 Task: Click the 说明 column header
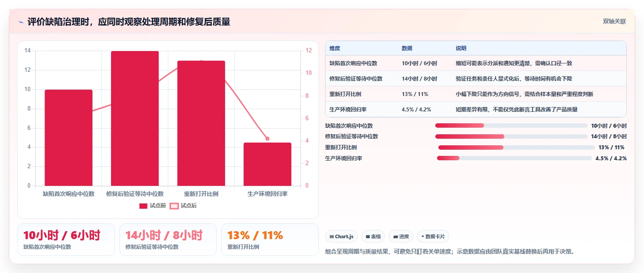pos(461,48)
